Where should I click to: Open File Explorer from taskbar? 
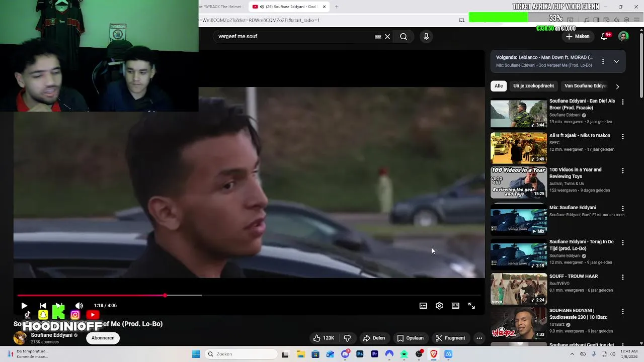tap(301, 354)
